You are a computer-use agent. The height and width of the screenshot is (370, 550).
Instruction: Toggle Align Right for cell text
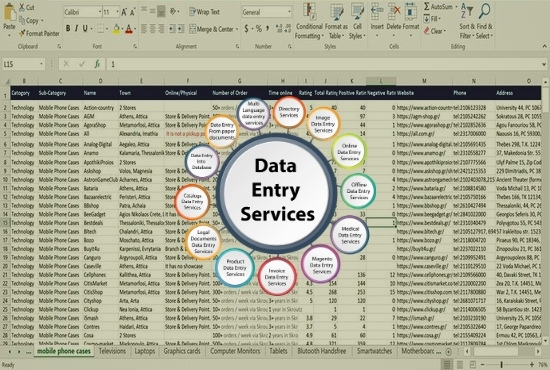point(161,28)
